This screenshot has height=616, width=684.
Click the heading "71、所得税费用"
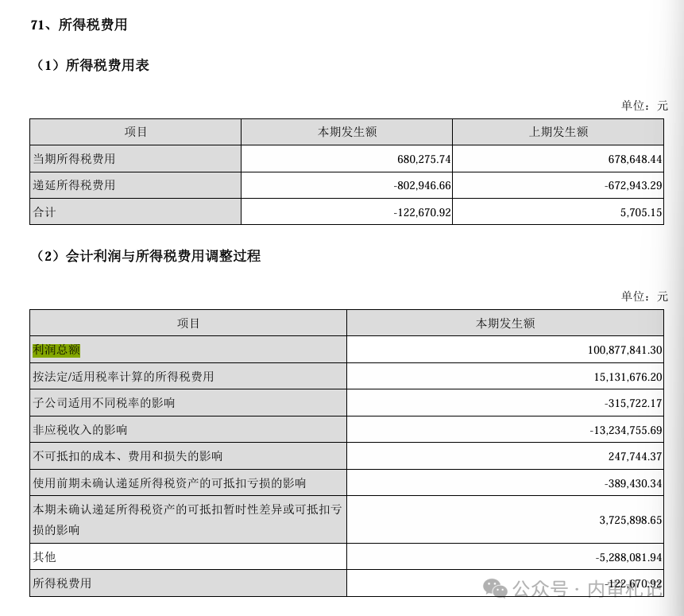[79, 25]
